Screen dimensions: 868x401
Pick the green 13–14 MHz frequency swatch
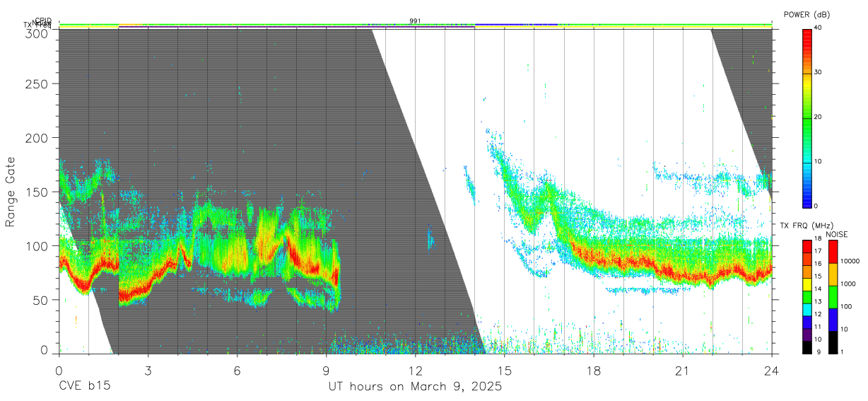coord(807,296)
